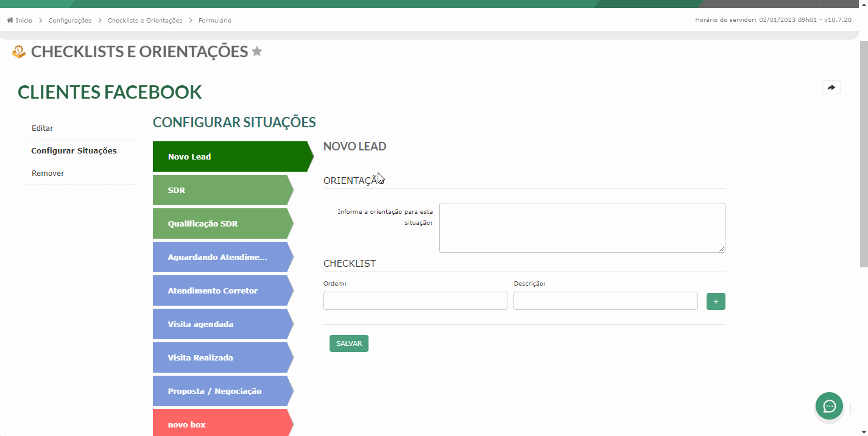868x436 pixels.
Task: Select the Qualificação SDR situation
Action: coord(223,223)
